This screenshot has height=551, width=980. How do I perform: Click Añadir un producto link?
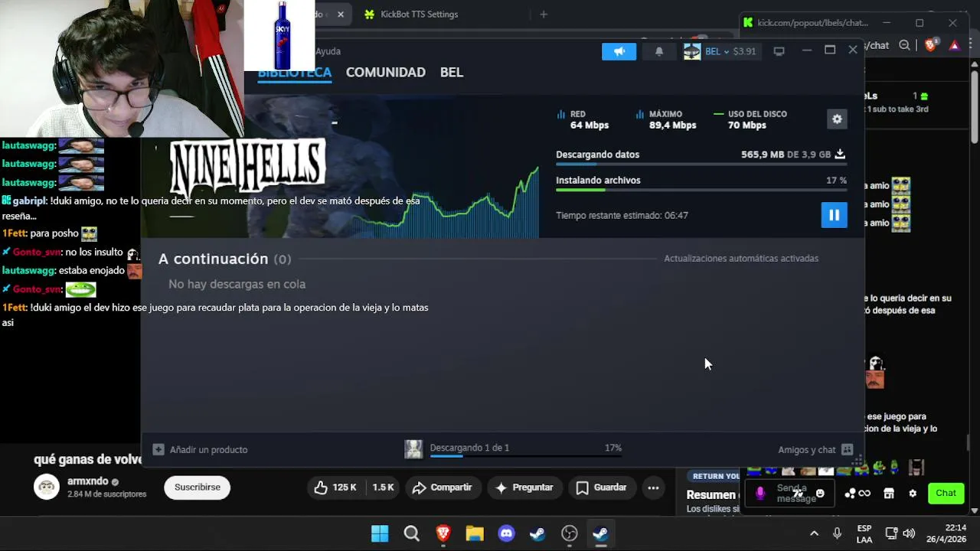(209, 449)
